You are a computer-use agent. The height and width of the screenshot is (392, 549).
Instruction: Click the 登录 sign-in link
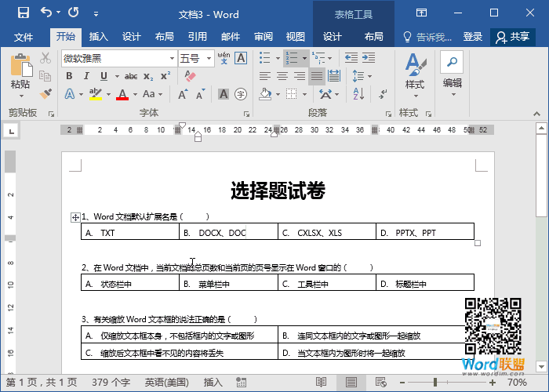472,37
